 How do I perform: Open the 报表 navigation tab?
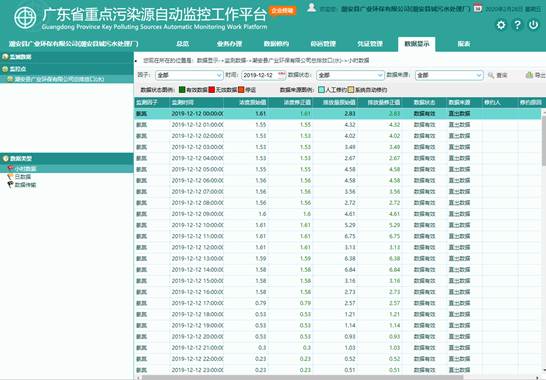tap(464, 44)
